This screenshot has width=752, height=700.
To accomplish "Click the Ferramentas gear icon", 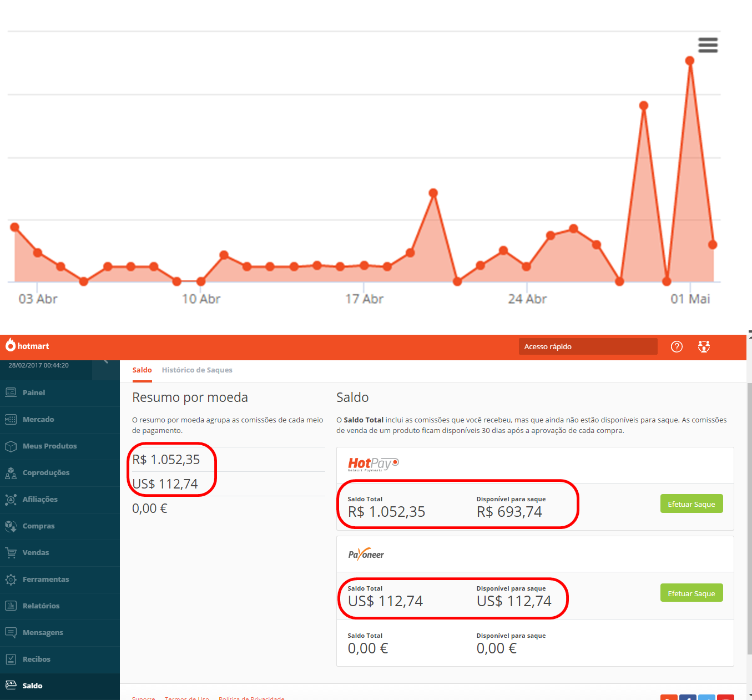I will coord(11,579).
